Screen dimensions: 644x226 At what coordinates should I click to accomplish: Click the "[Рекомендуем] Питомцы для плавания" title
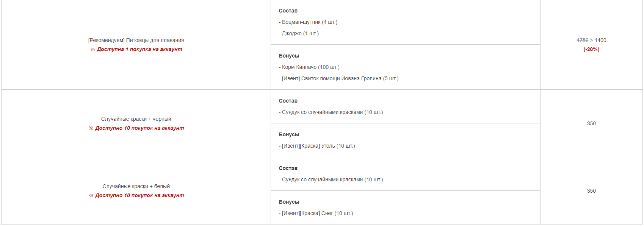pos(136,41)
